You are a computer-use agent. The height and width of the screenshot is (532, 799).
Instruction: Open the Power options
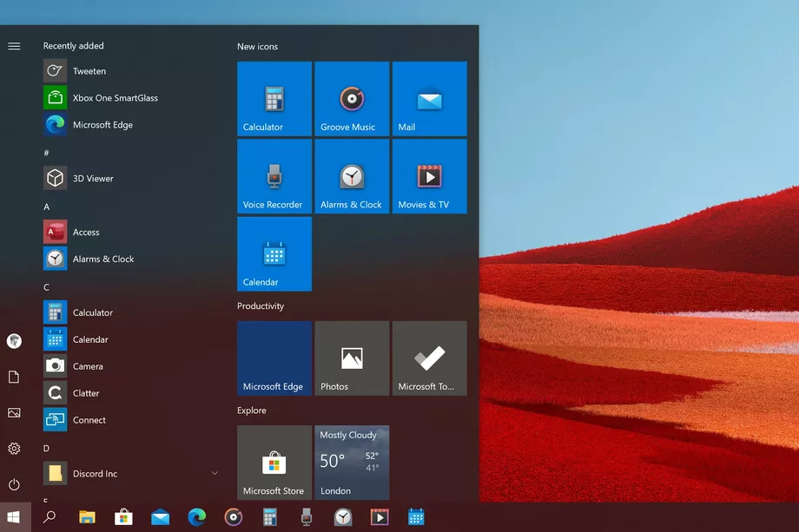14,484
